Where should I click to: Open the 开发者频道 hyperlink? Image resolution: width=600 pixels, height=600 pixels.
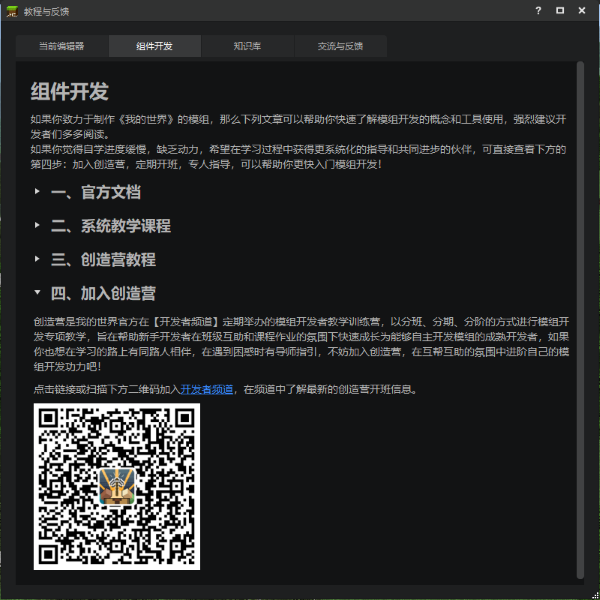coord(207,390)
